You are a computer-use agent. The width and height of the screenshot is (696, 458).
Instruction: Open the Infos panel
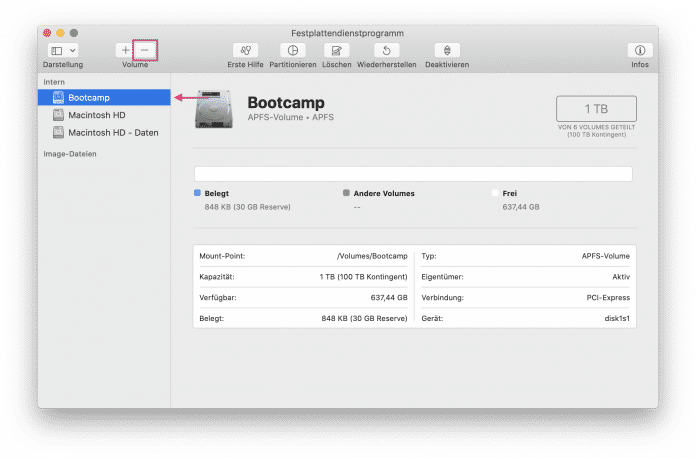(x=639, y=50)
